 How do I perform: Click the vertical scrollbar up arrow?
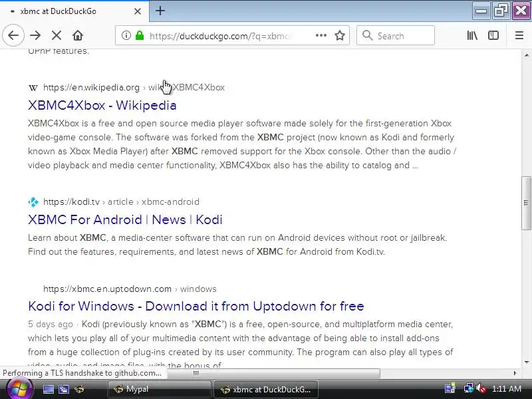click(527, 55)
